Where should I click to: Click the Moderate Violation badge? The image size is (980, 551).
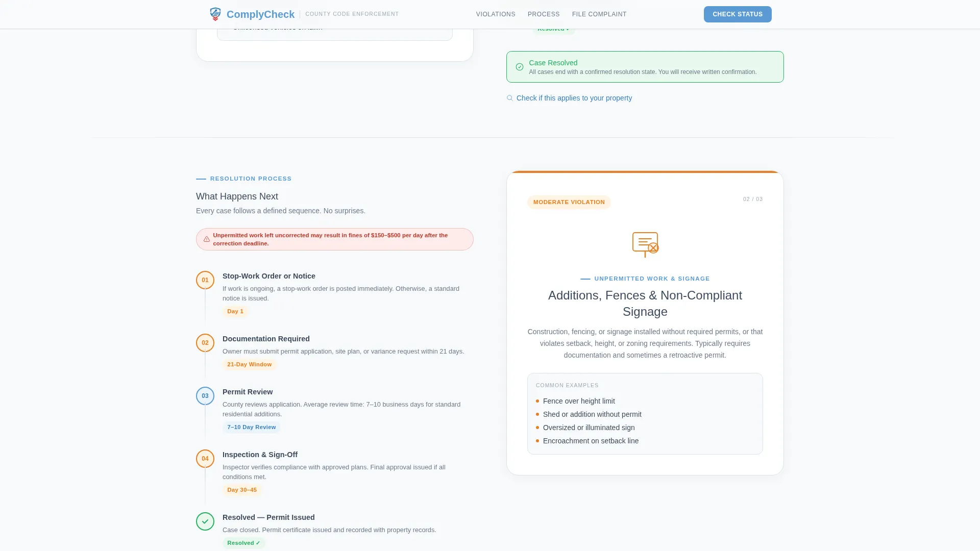569,202
